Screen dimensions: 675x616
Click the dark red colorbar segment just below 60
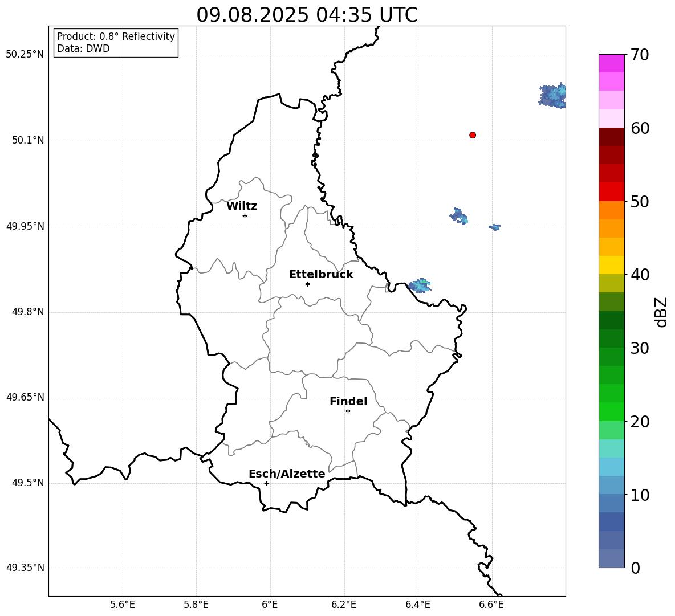611,137
